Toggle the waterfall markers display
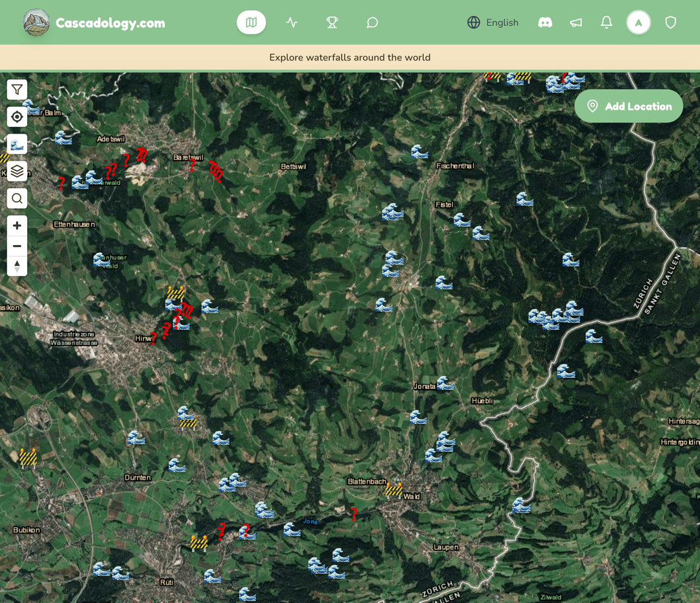This screenshot has width=700, height=603. pyautogui.click(x=17, y=145)
